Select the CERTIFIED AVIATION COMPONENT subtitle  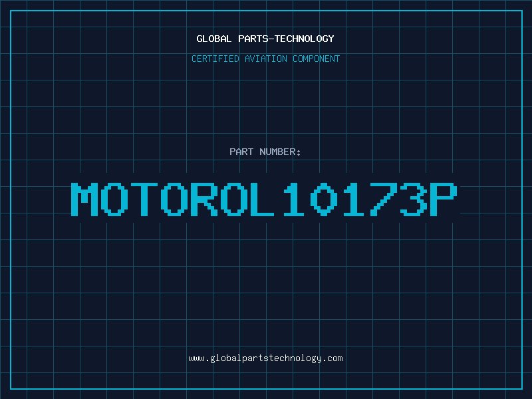(x=265, y=59)
